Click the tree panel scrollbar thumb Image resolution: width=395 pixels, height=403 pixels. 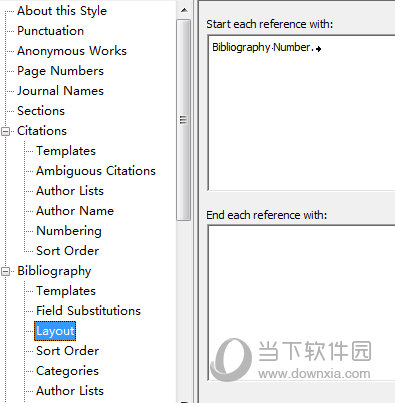point(183,120)
